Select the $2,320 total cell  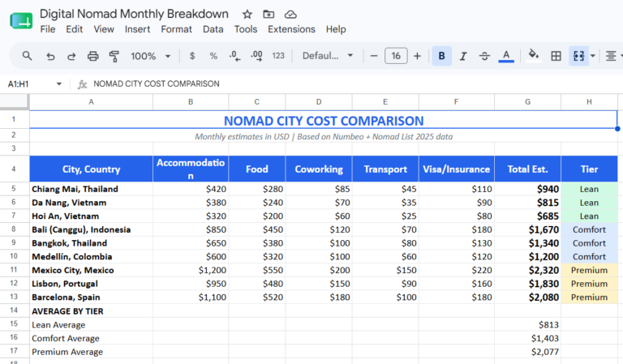coord(527,270)
